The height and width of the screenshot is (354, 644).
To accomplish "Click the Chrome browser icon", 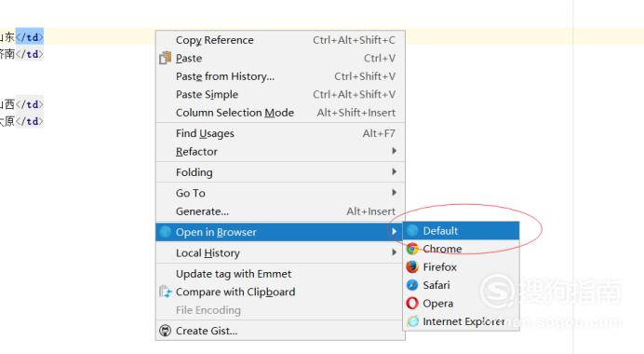I will tap(412, 249).
